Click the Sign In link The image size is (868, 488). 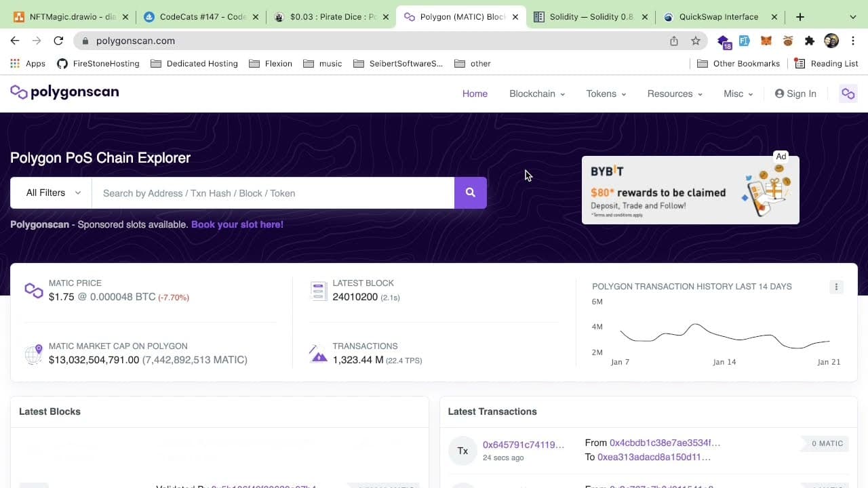tap(795, 94)
